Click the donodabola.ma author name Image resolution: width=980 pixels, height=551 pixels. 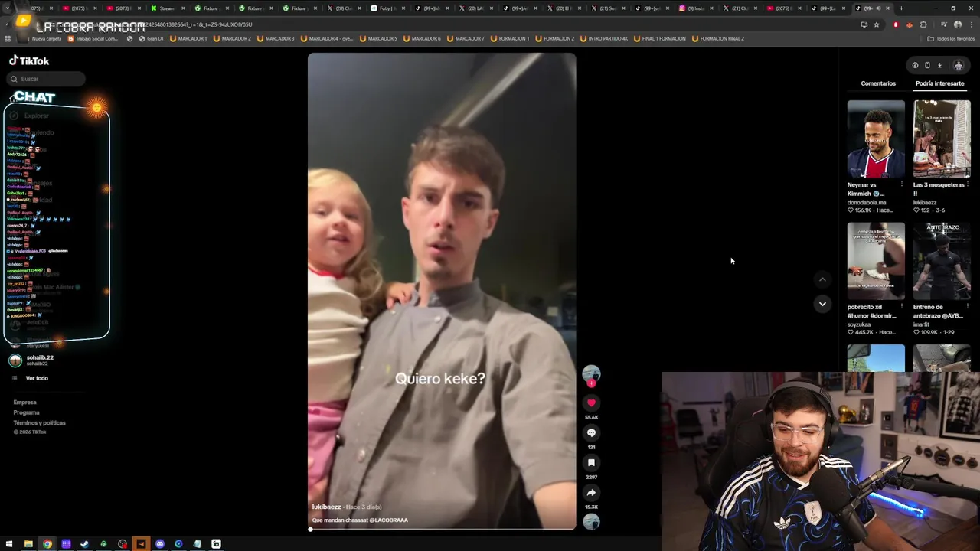pos(867,203)
